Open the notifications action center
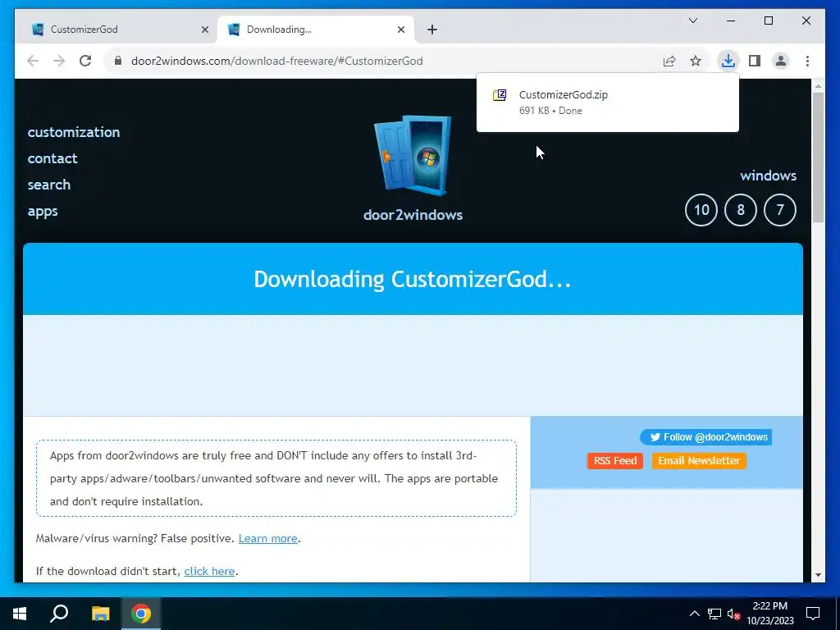 tap(813, 614)
